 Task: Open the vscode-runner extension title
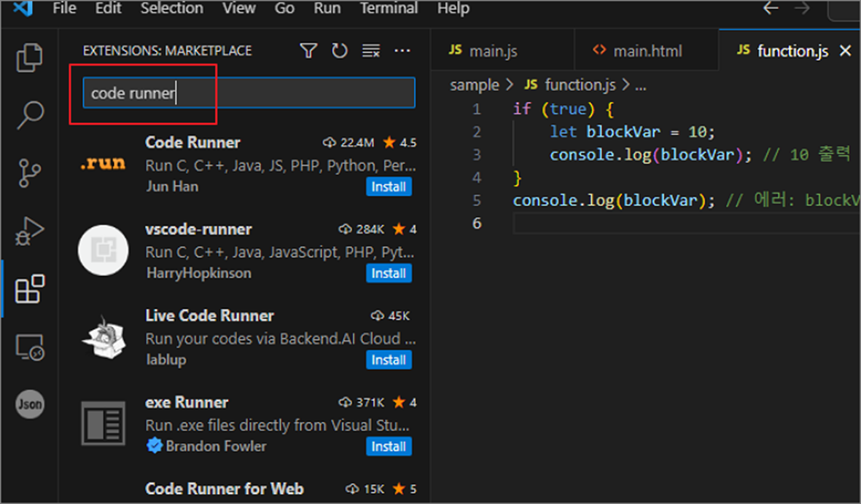coord(198,229)
